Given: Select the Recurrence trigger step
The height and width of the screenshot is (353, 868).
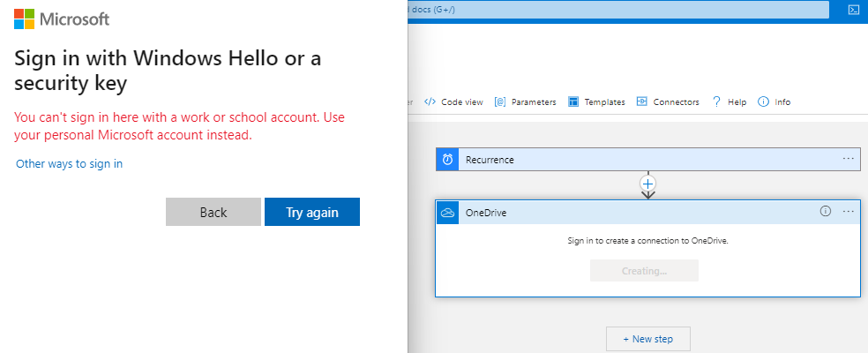Looking at the screenshot, I should coord(648,160).
